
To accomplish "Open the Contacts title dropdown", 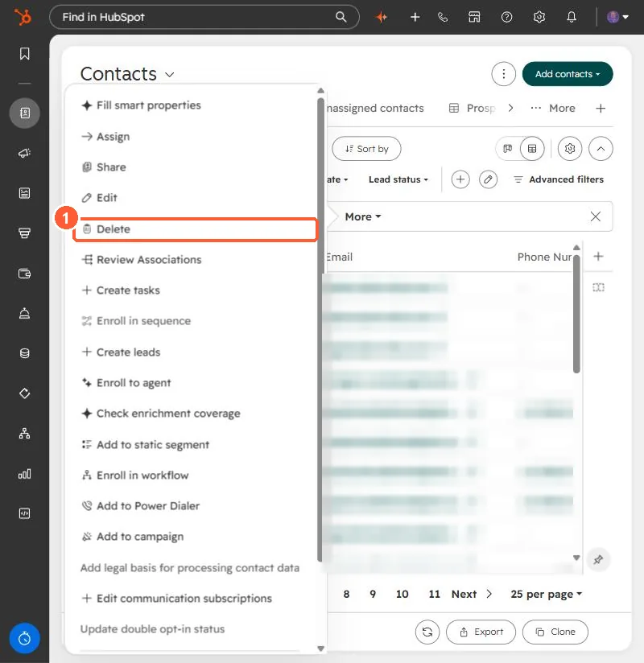I will point(127,74).
